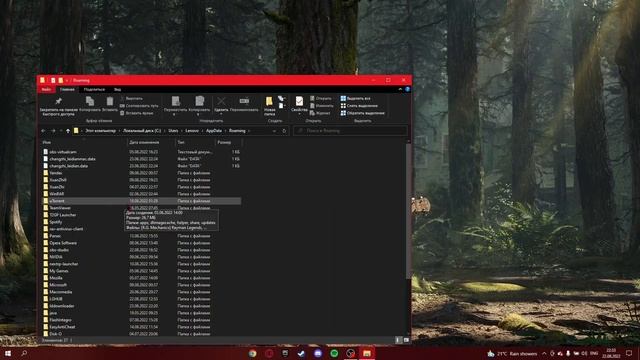Screen dimensions: 640x360
Task: Open Chrome from the taskbar
Action: click(x=253, y=353)
